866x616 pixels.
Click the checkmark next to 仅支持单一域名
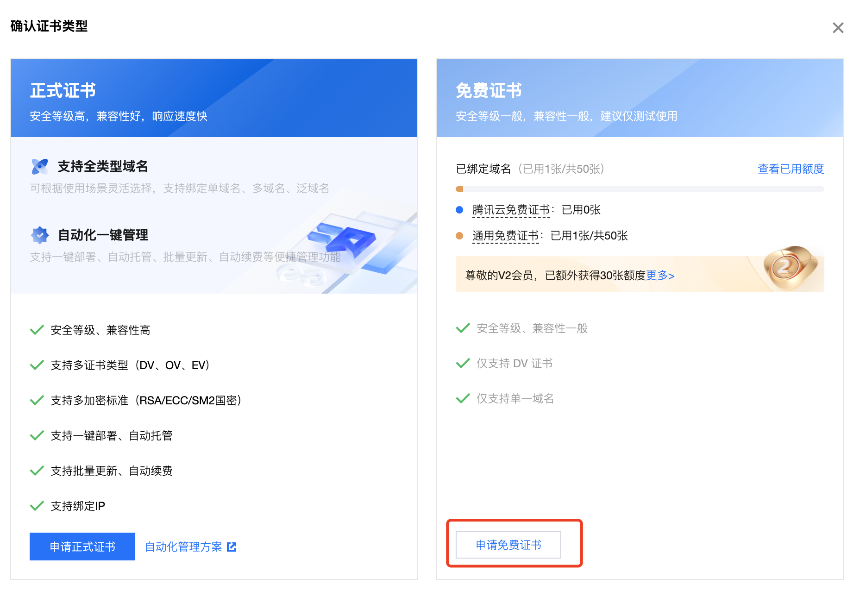pyautogui.click(x=463, y=398)
